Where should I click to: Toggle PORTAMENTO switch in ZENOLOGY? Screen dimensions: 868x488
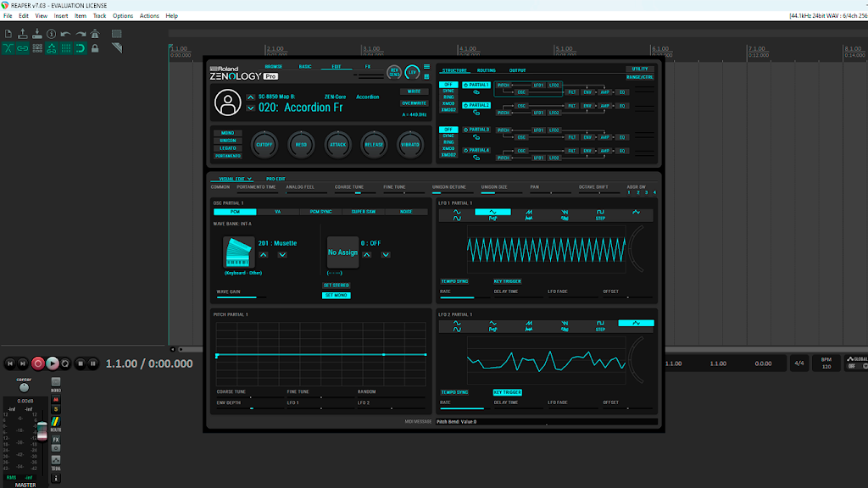tap(227, 156)
